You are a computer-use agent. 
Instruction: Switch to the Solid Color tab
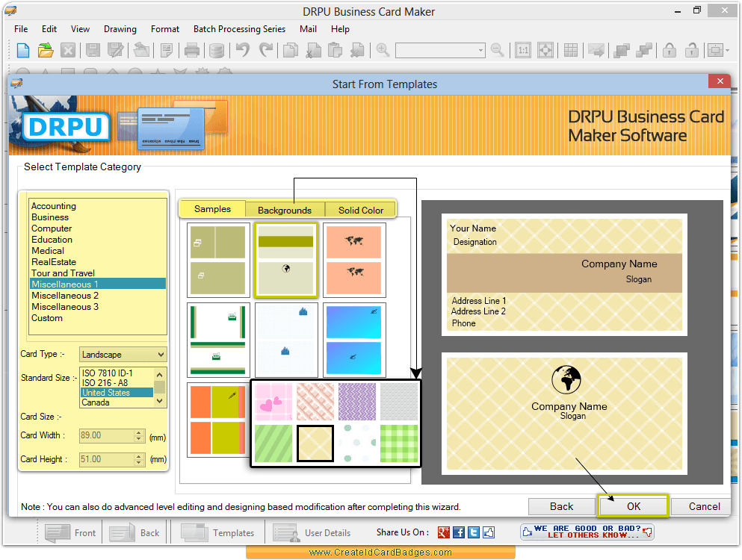point(361,210)
